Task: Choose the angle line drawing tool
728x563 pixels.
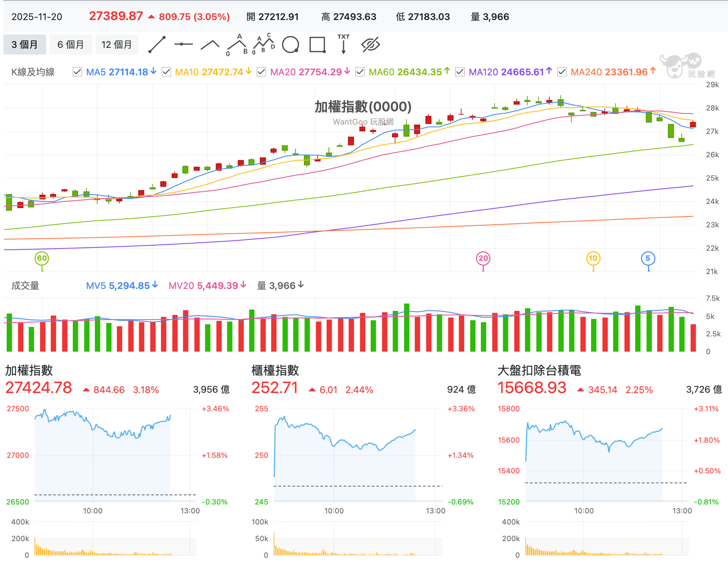Action: [x=210, y=45]
